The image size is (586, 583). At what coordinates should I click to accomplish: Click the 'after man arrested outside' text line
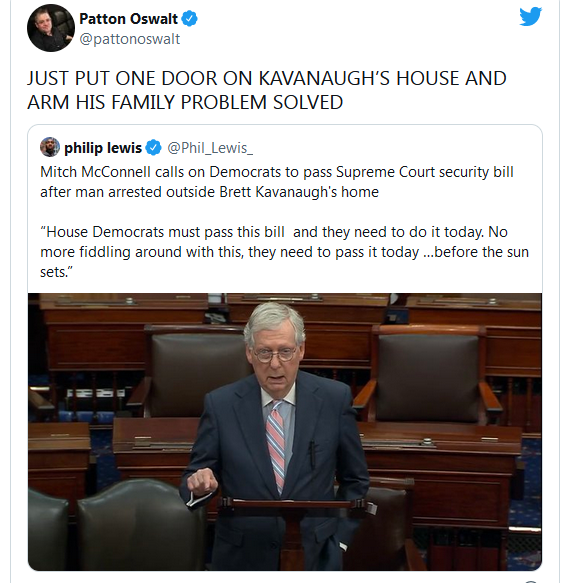tap(209, 192)
